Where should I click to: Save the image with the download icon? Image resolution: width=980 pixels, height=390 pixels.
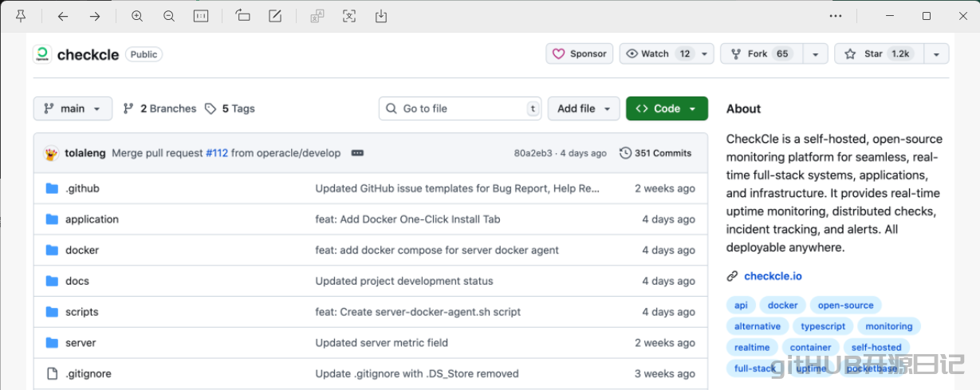point(381,16)
